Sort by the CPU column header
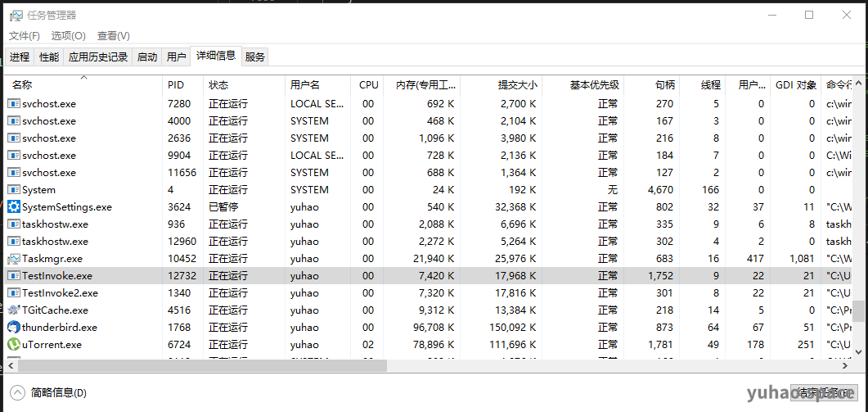 point(369,85)
